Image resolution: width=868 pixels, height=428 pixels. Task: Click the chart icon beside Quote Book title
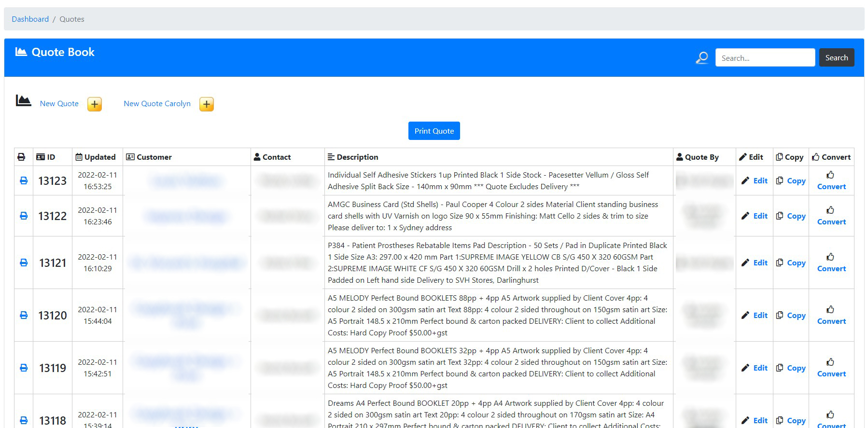coord(21,52)
